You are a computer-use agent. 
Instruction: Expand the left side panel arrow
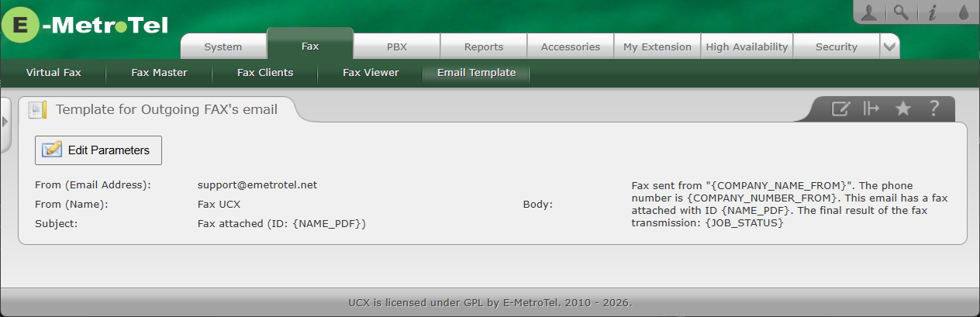pos(5,122)
